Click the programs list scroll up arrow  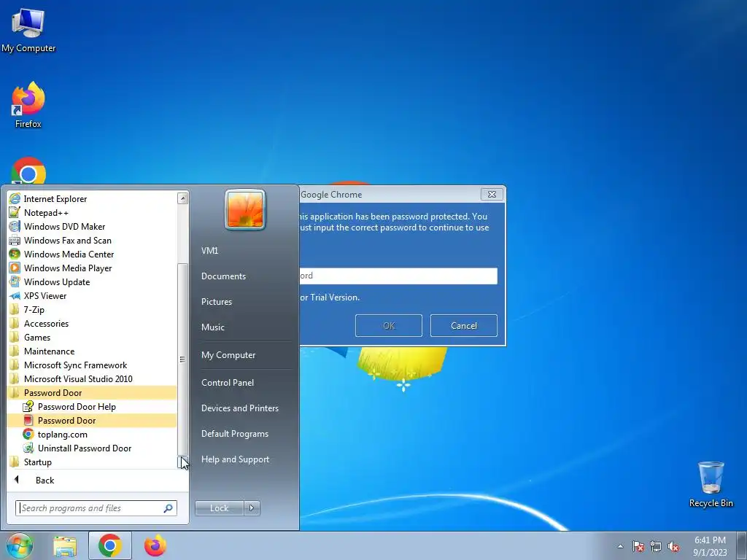point(183,198)
